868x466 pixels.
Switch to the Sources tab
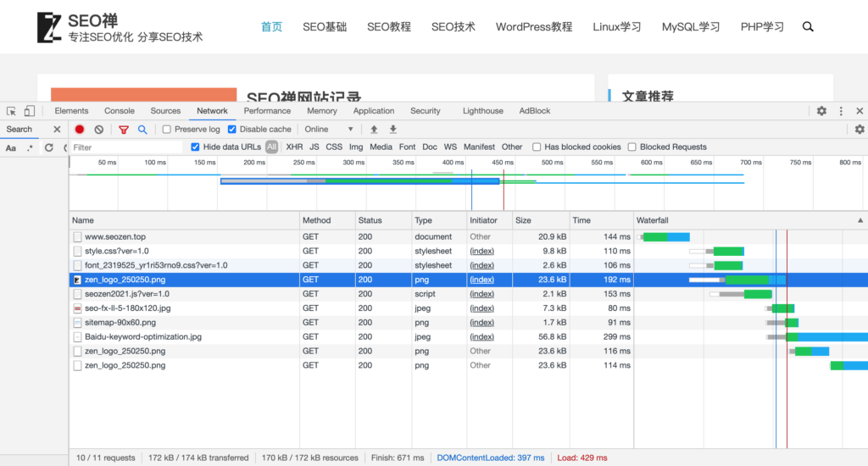(165, 111)
